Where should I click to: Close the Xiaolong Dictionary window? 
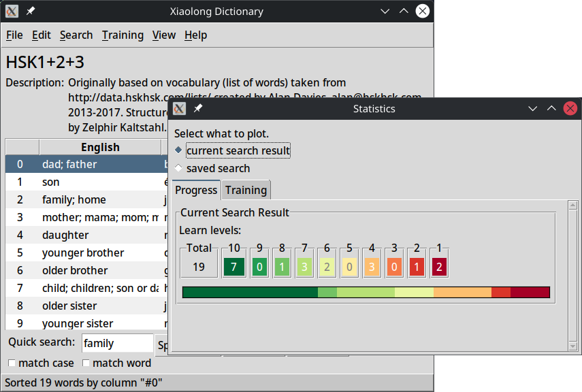pos(423,11)
